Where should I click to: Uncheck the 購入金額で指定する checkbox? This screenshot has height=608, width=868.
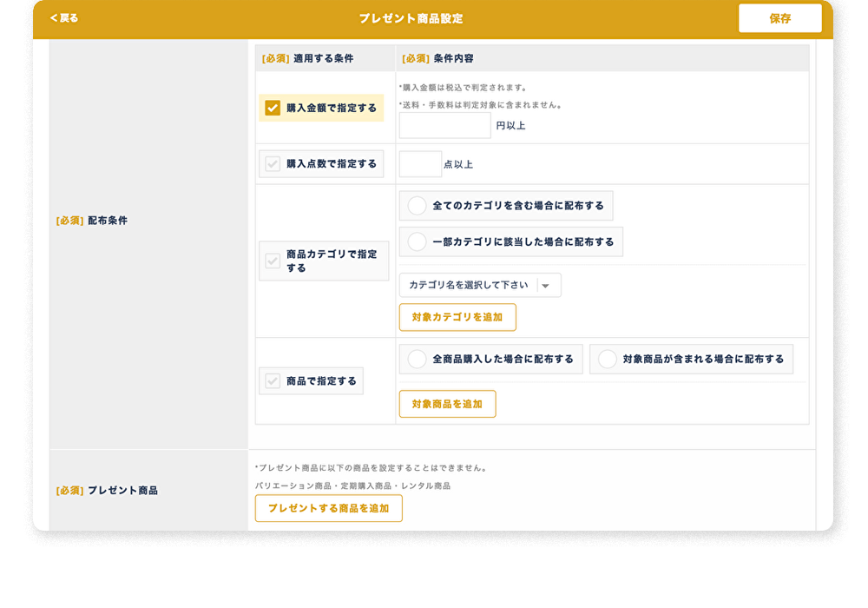tap(273, 109)
